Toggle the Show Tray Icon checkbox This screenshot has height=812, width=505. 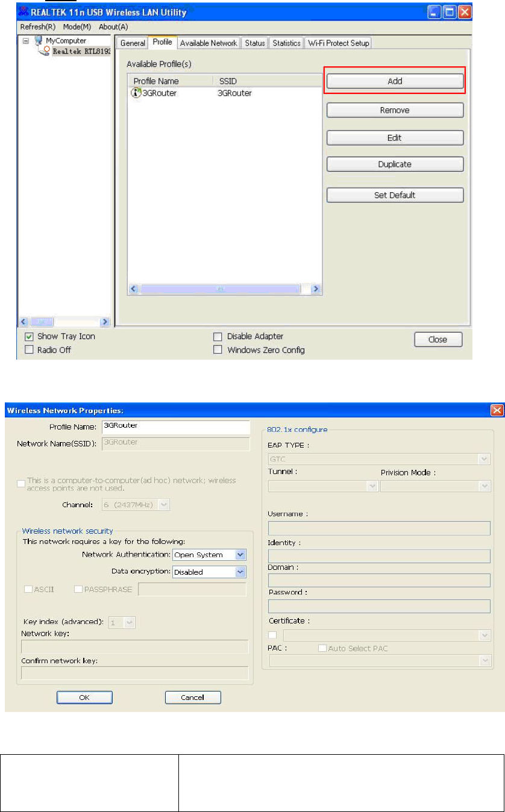(28, 337)
